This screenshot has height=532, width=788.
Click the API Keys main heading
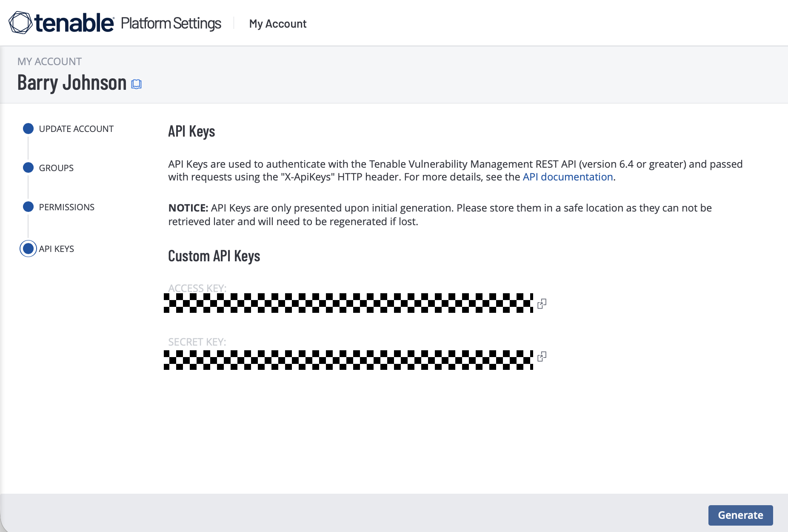click(191, 132)
